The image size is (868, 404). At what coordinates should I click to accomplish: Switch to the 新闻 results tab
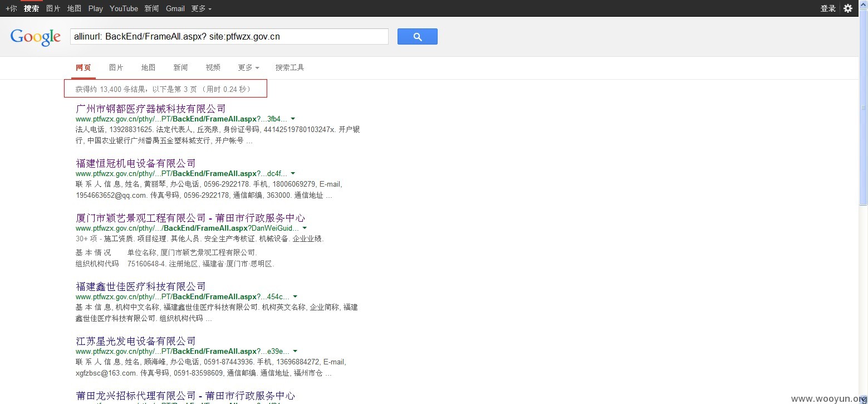tap(180, 67)
